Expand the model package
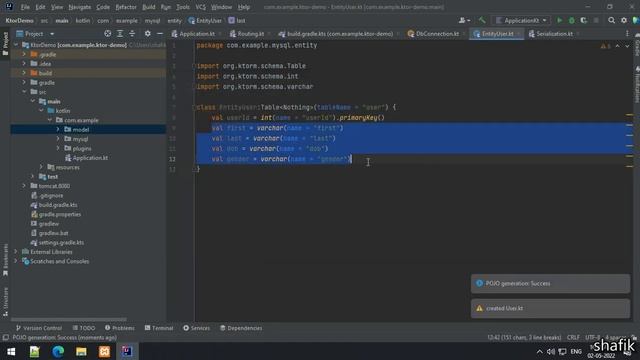 pos(58,129)
